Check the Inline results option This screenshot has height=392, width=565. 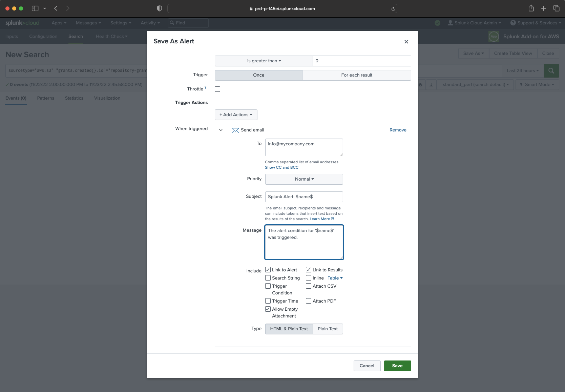309,278
